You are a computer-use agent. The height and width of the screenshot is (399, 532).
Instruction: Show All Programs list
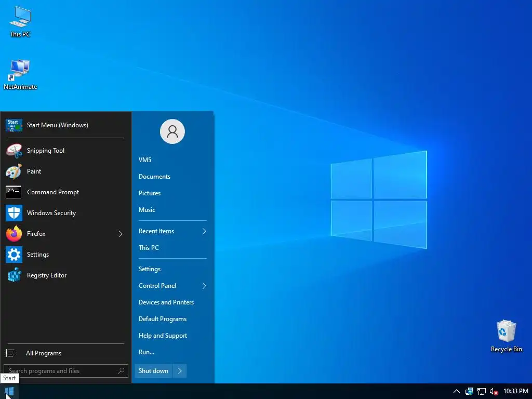[44, 353]
